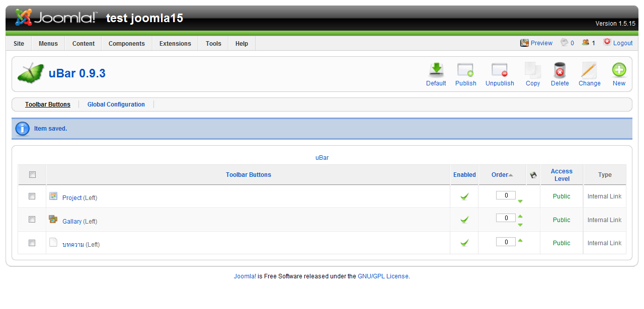Switch to Toolbar Buttons tab
The image size is (644, 309).
(48, 105)
